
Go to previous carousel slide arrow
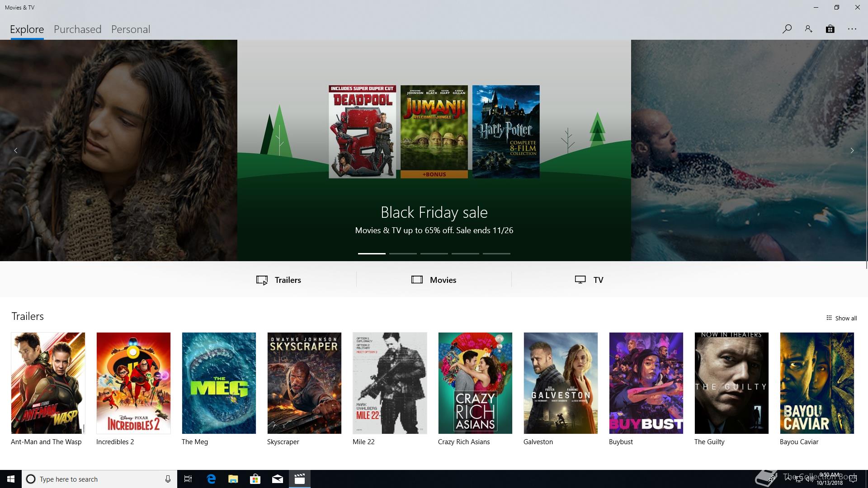pyautogui.click(x=16, y=150)
